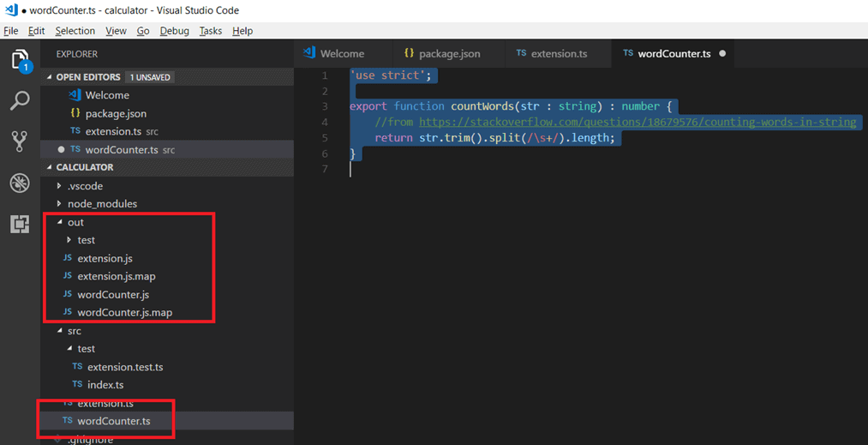Open the Tasks menu
The width and height of the screenshot is (868, 445).
click(x=211, y=31)
